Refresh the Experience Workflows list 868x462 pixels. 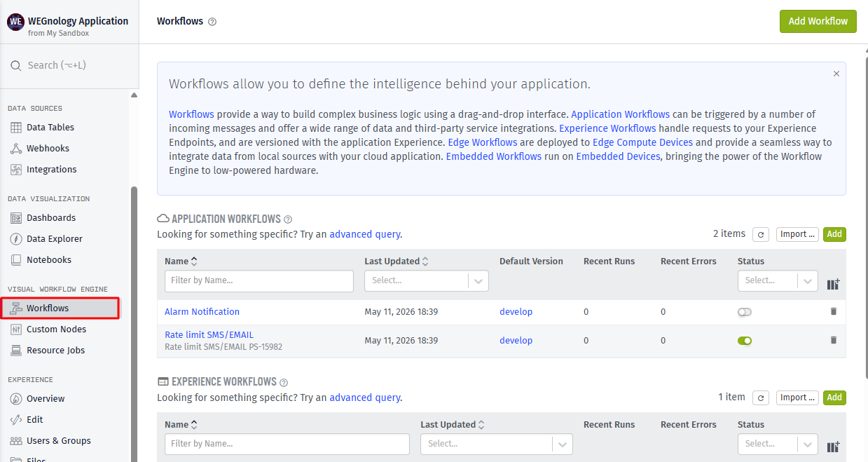762,398
